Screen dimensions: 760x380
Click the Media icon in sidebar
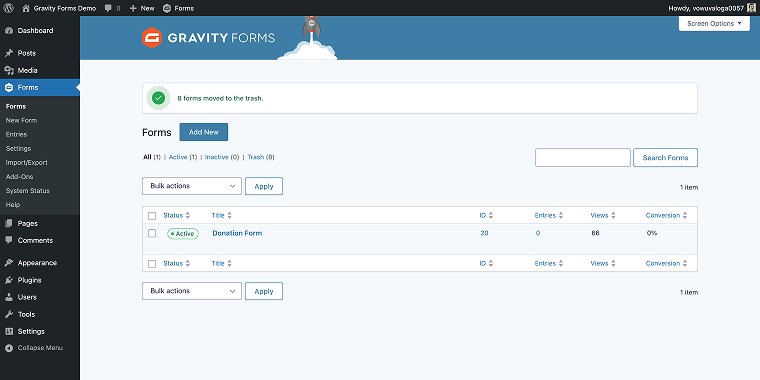[x=9, y=70]
